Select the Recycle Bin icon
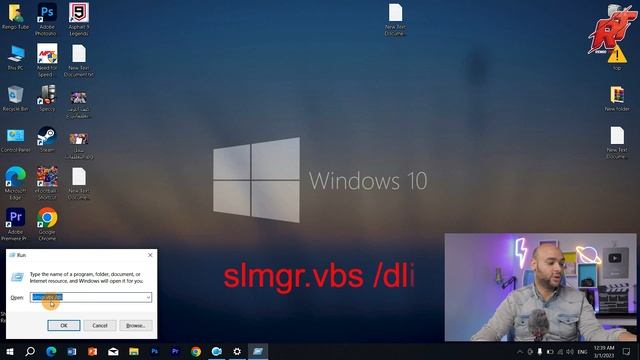 click(x=16, y=98)
